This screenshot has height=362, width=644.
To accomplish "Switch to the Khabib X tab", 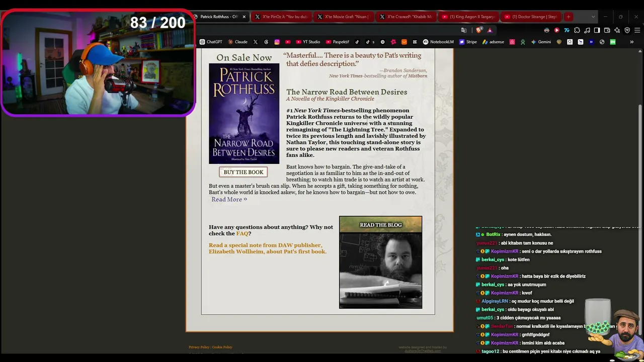I will [406, 17].
